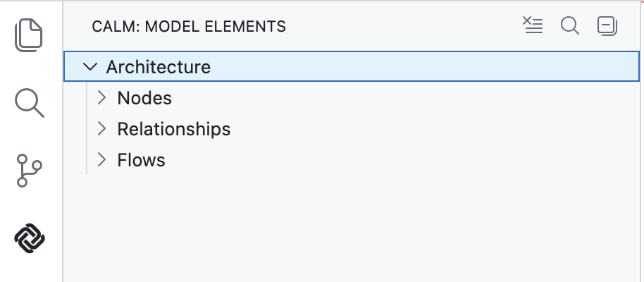Expand the Relationships chevron
644x282 pixels.
point(101,128)
